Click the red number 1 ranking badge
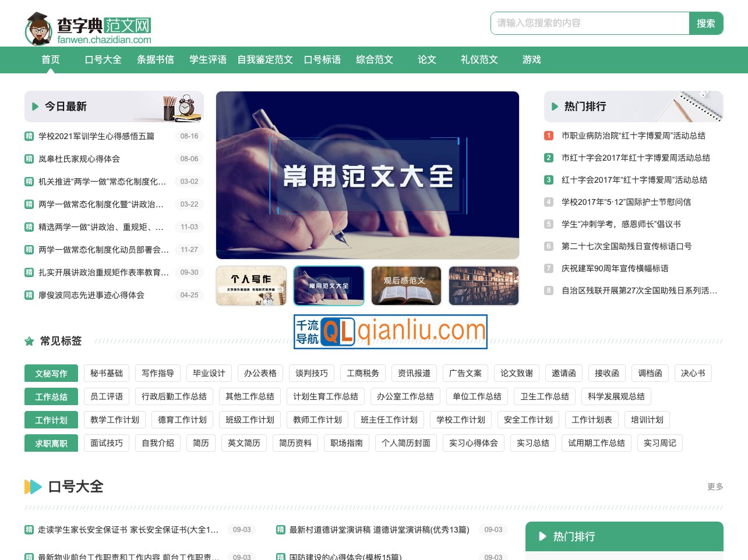Viewport: 748px width, 560px height. click(x=548, y=136)
